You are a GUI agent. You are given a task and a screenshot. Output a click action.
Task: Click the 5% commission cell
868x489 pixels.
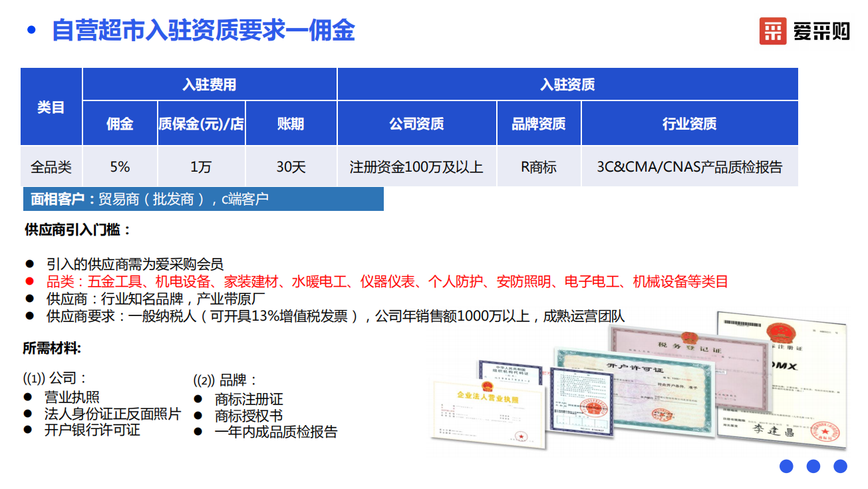pos(120,166)
